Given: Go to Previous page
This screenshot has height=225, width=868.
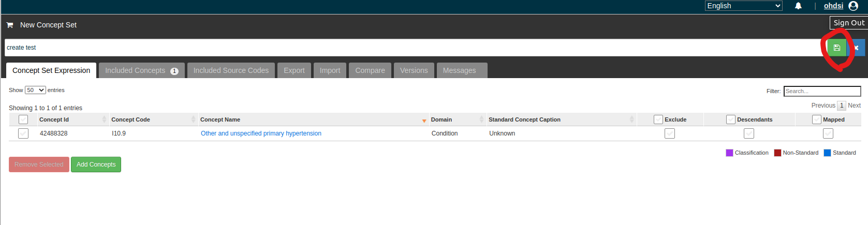Looking at the screenshot, I should pyautogui.click(x=823, y=106).
